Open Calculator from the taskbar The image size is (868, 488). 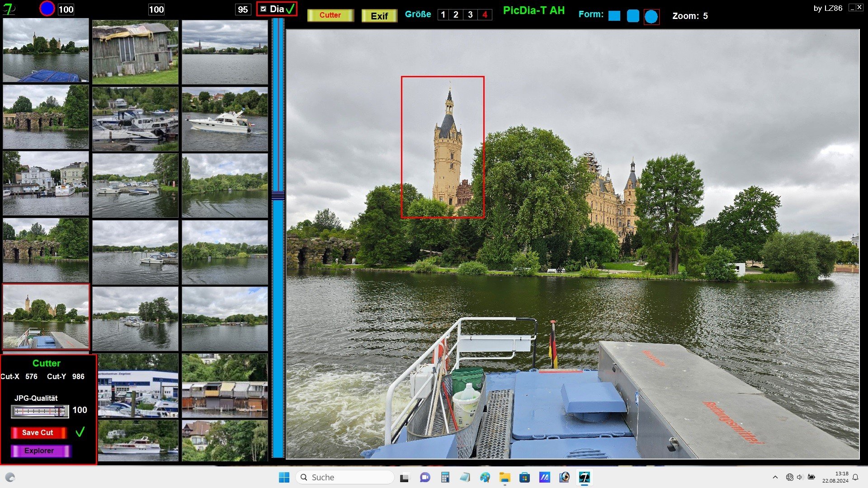(x=445, y=477)
